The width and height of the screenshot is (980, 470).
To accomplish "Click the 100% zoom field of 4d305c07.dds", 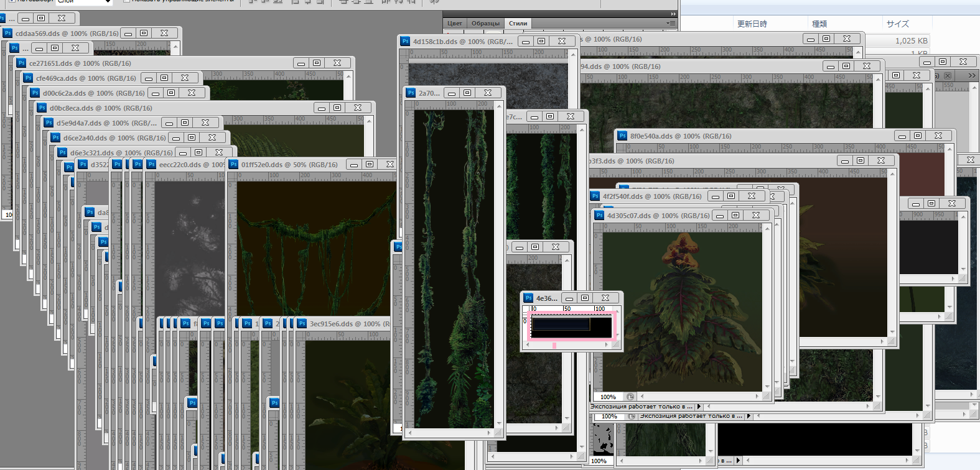I will [608, 397].
